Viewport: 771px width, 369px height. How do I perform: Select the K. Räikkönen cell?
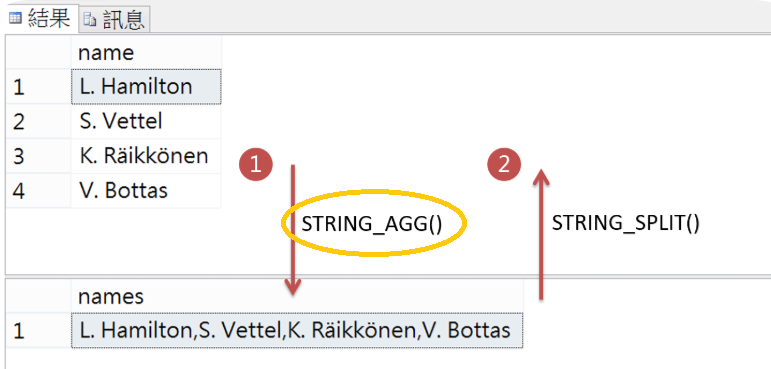click(146, 156)
